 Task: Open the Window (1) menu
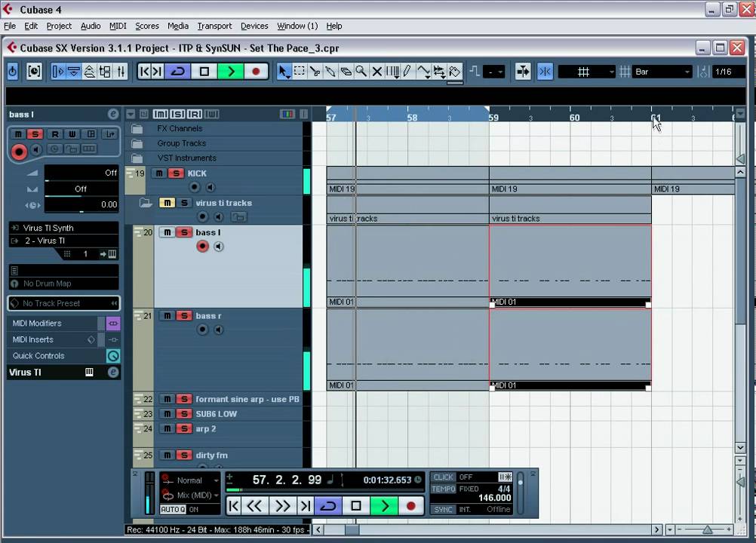click(297, 26)
